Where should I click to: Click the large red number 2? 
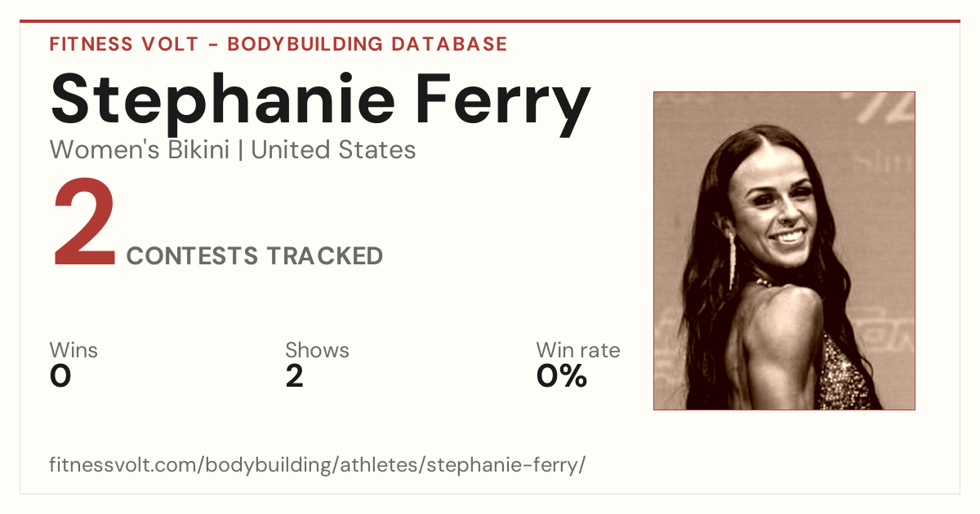[84, 226]
